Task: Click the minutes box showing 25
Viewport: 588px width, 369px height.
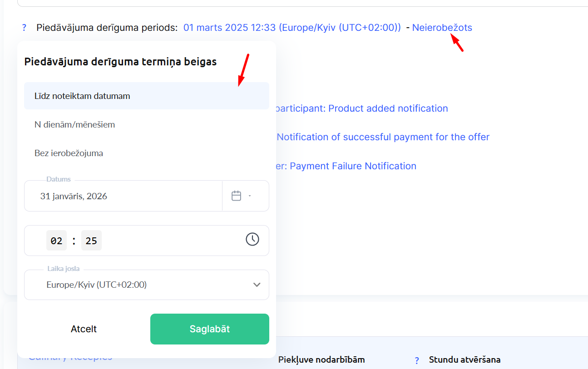Action: 91,241
